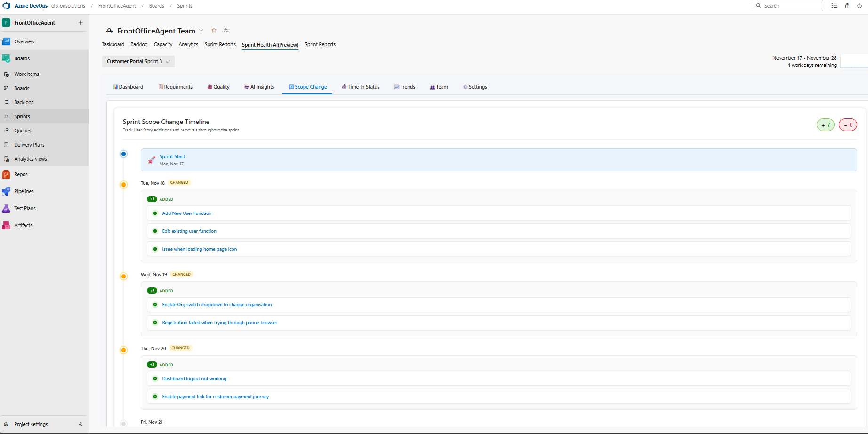Favorite the team using star icon

tap(214, 30)
